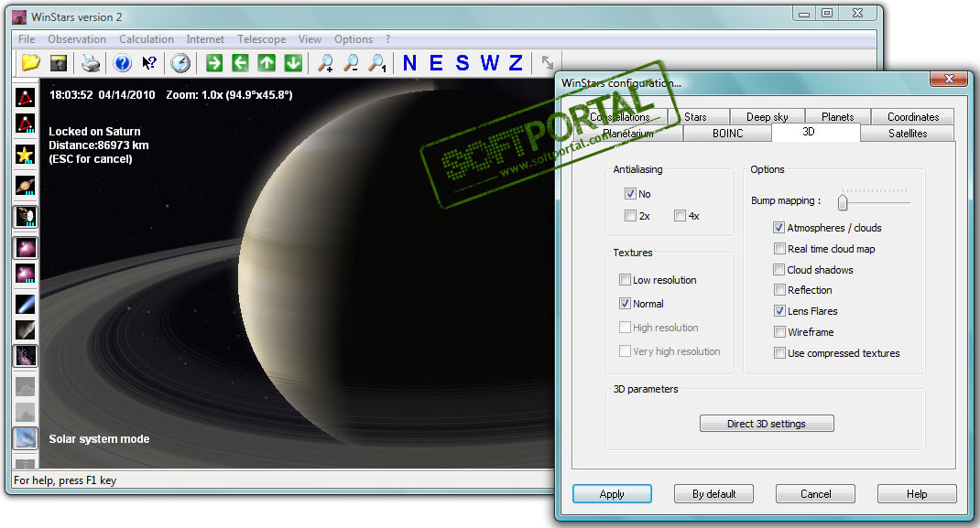Open the Observation menu

(77, 38)
